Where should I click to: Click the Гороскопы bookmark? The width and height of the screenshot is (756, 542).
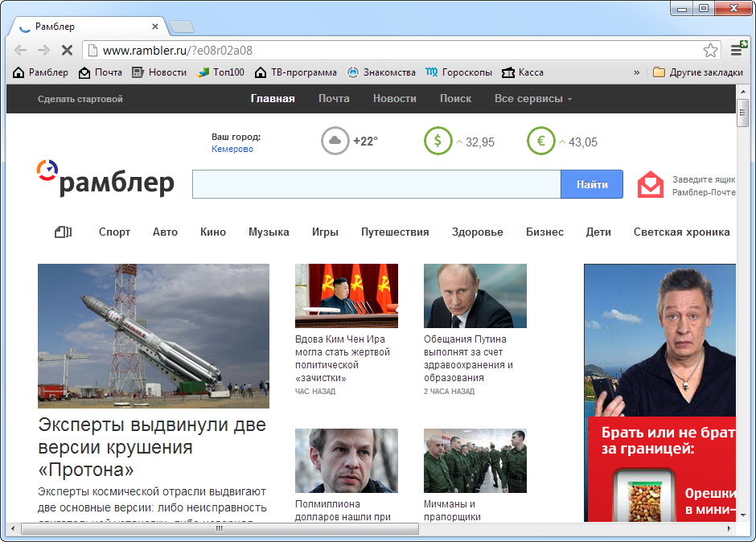pos(458,72)
